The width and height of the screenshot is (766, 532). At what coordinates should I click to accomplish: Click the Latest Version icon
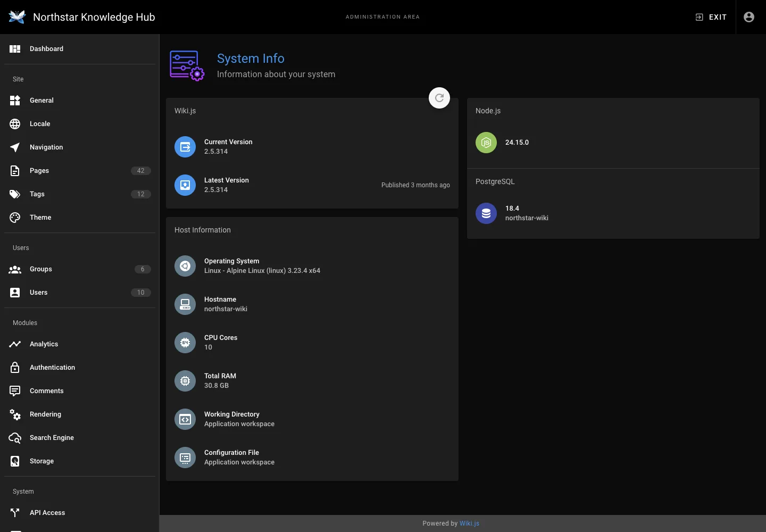pos(185,185)
